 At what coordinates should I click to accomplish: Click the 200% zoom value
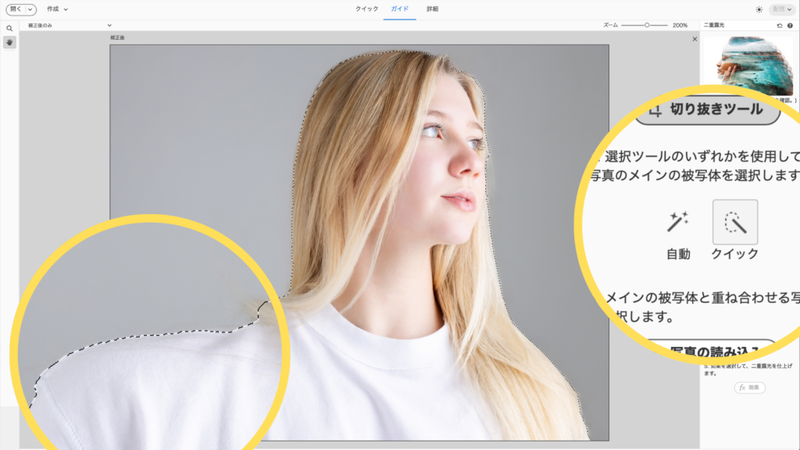coord(680,25)
